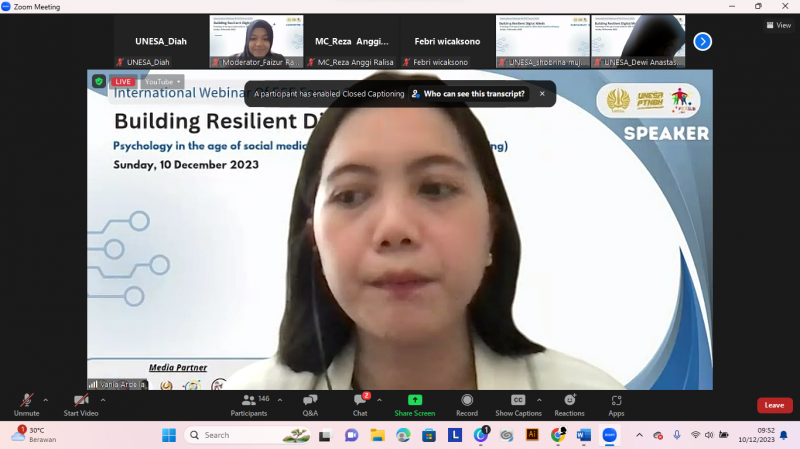Leave the meeting

(x=774, y=405)
